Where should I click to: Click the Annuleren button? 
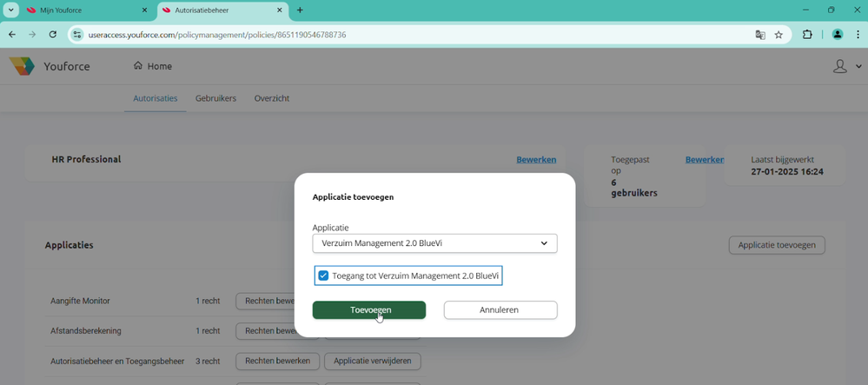(500, 309)
